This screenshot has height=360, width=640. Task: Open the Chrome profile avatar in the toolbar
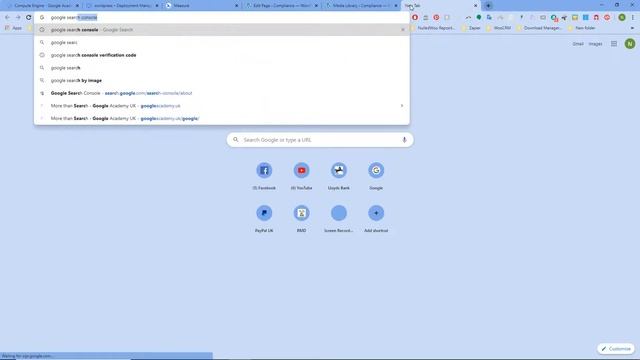(x=622, y=18)
